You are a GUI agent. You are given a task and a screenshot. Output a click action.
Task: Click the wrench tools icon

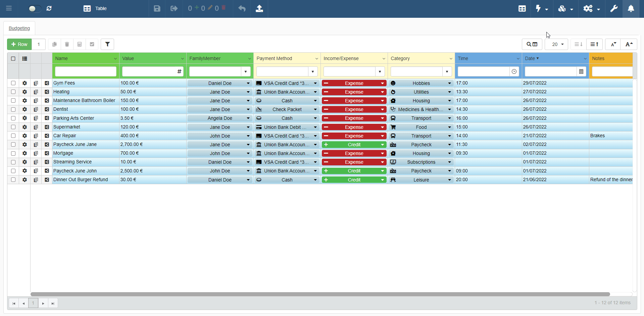614,9
